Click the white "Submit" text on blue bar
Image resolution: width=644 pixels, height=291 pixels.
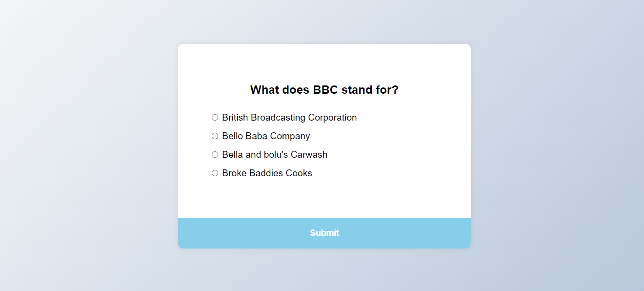[324, 233]
